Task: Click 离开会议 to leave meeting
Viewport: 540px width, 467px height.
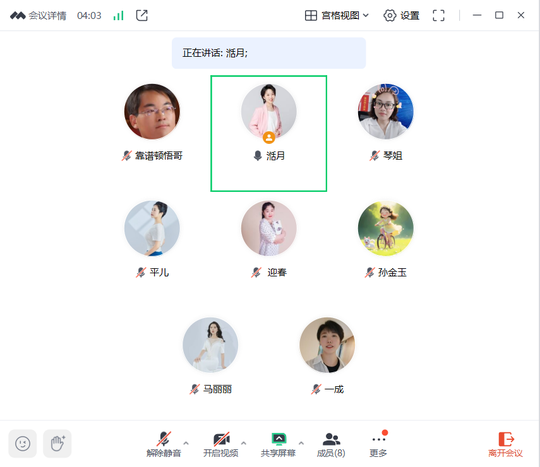Action: (x=506, y=444)
